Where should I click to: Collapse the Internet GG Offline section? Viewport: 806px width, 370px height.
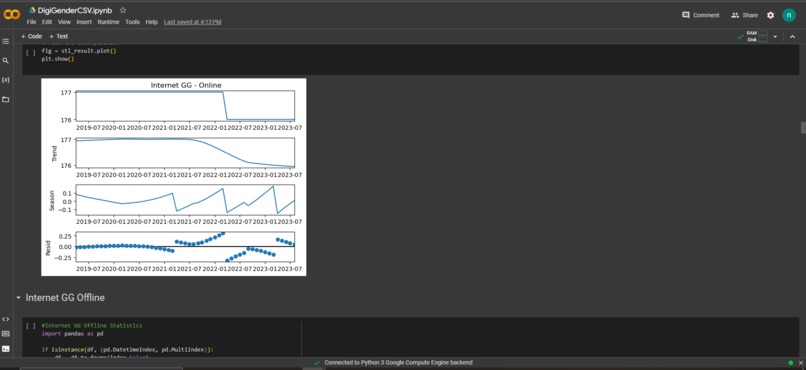point(19,298)
